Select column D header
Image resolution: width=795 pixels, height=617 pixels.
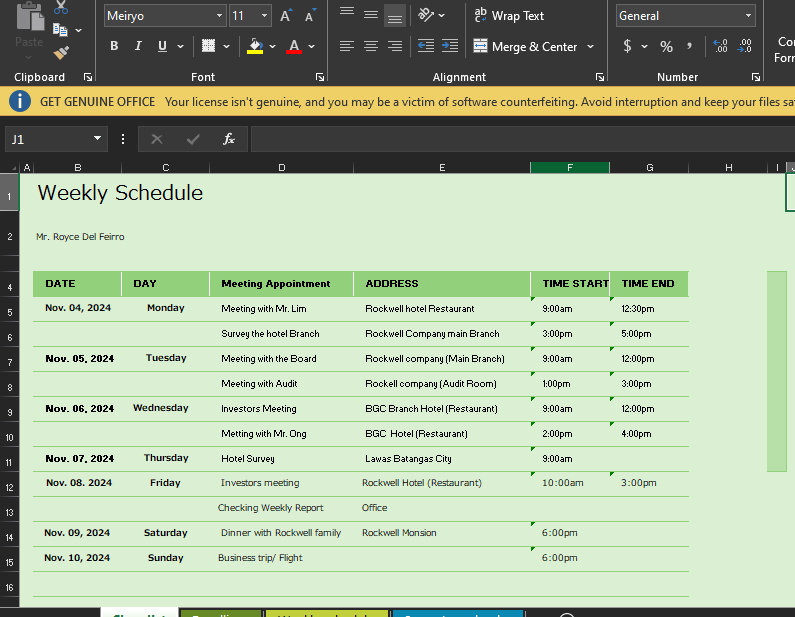(x=281, y=167)
